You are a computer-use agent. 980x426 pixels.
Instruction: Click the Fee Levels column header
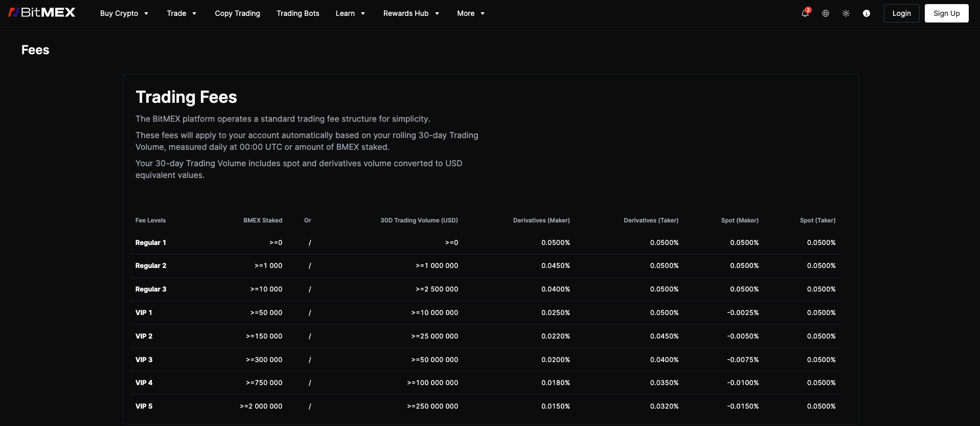[150, 220]
